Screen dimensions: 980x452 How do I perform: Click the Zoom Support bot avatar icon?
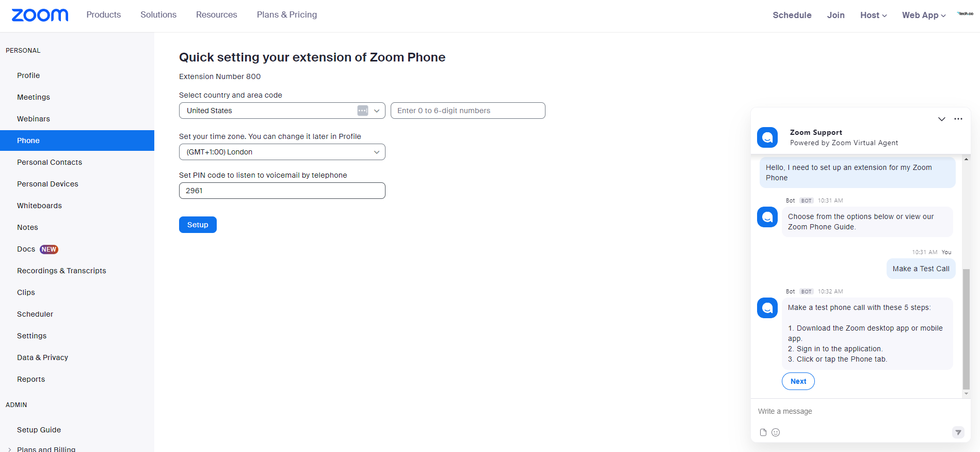point(767,137)
